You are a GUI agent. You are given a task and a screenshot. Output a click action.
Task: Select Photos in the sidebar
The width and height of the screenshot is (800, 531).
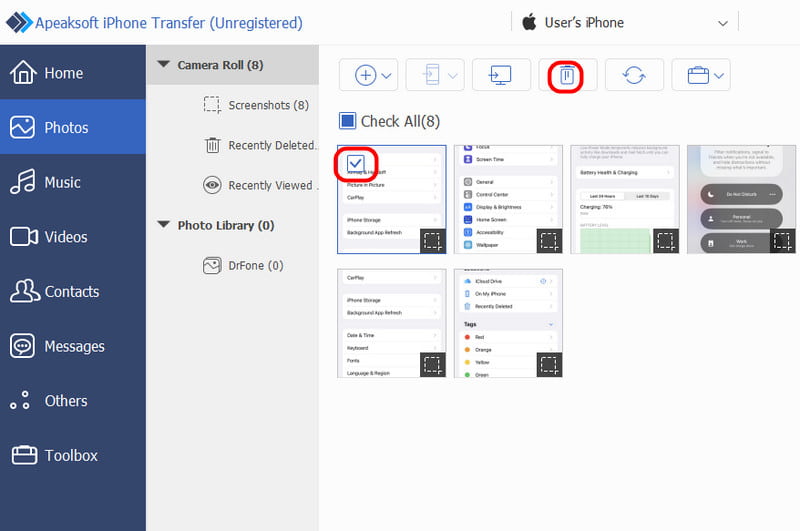(73, 127)
